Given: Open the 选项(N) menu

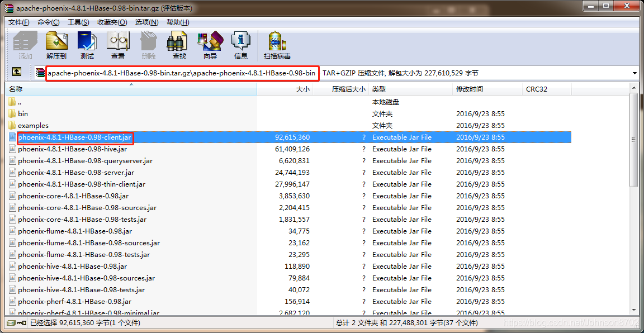Looking at the screenshot, I should click(x=146, y=22).
